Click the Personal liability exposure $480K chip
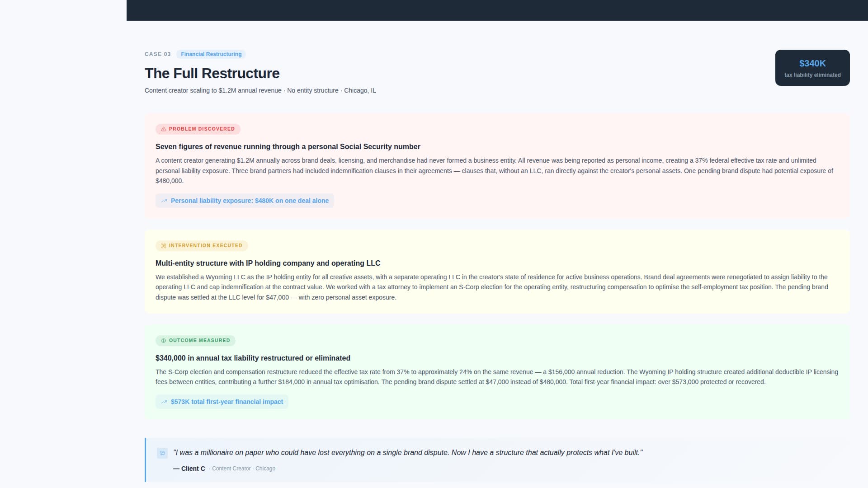Viewport: 868px width, 488px height. pos(245,201)
